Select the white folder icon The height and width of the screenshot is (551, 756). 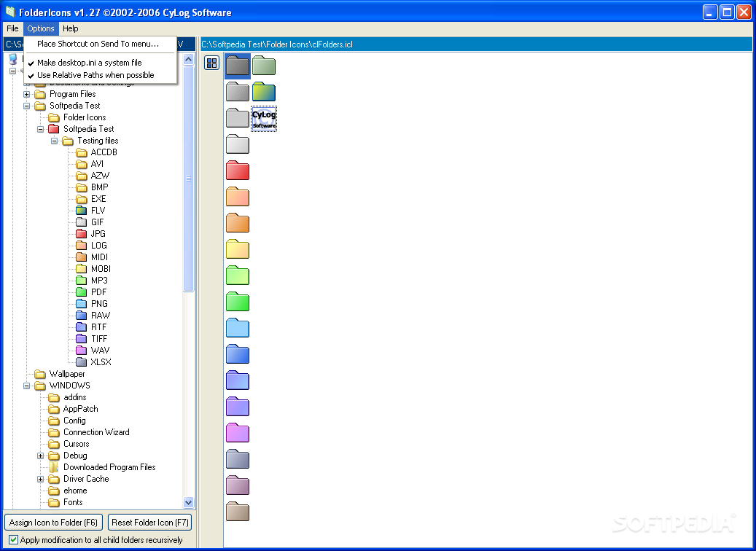(x=238, y=144)
